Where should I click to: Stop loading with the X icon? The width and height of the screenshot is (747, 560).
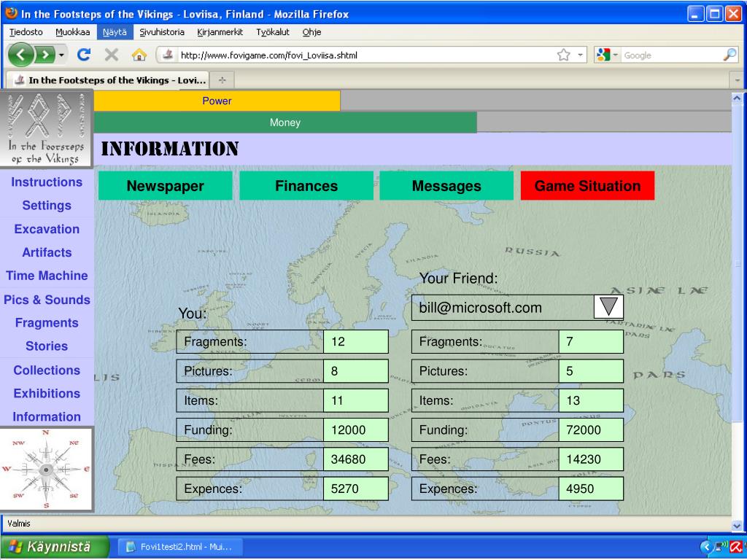112,55
